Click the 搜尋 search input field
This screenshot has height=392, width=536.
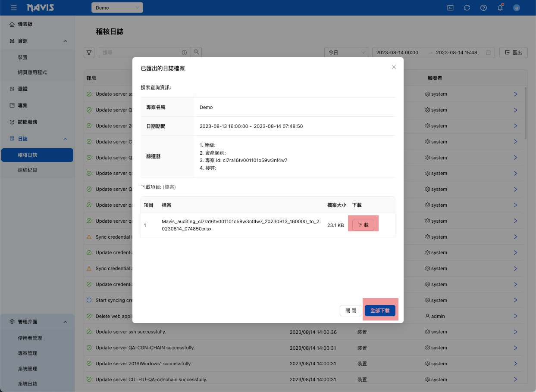[140, 53]
